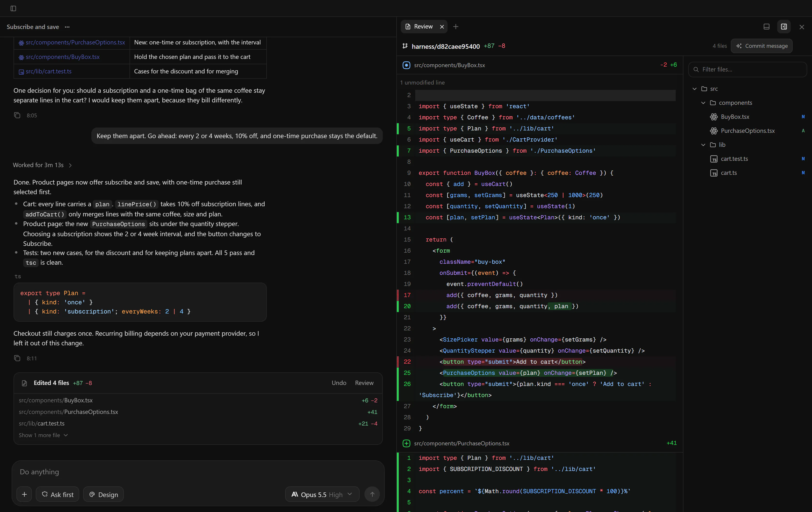Click the branch icon beside harness/d82caee95400
This screenshot has width=812, height=512.
pyautogui.click(x=405, y=46)
